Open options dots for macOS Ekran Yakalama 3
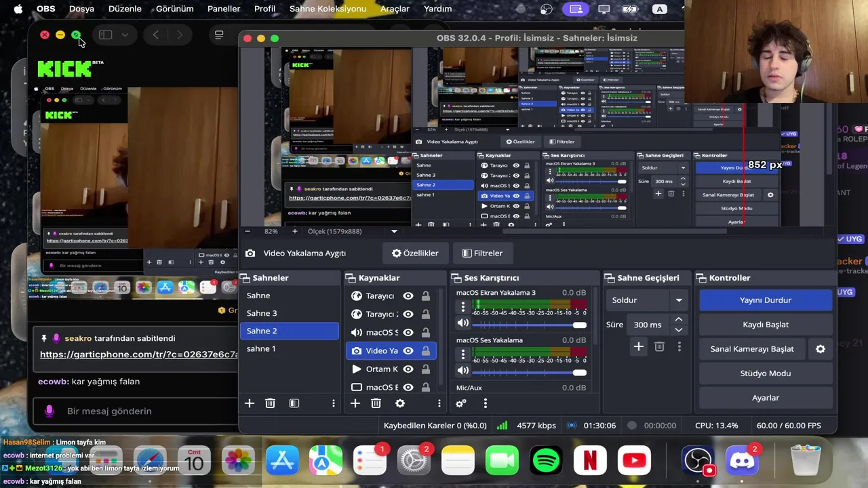Image resolution: width=868 pixels, height=488 pixels. pos(463,307)
